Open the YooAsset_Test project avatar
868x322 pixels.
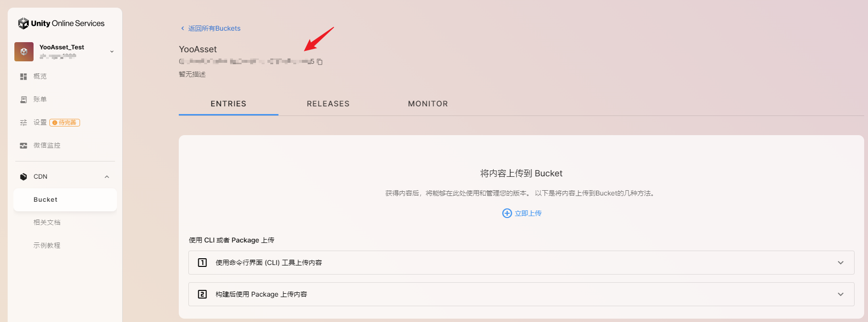(x=24, y=51)
